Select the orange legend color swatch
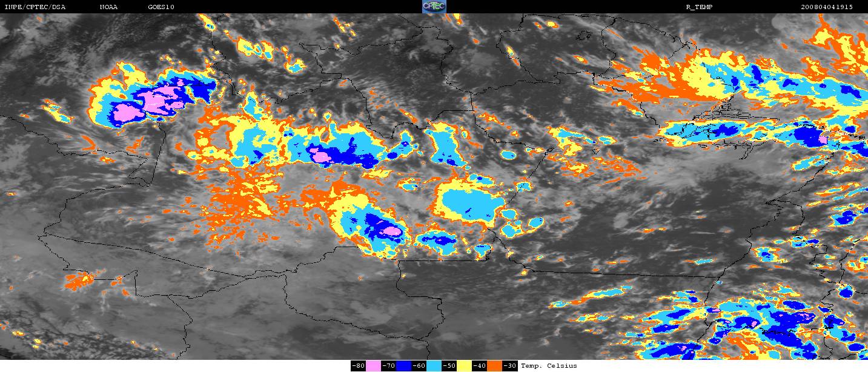Image resolution: width=868 pixels, height=372 pixels. [494, 366]
